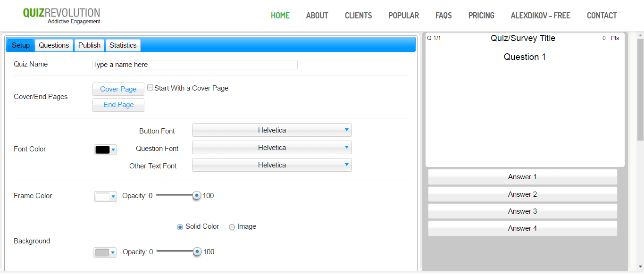Open the Statistics tab
Viewport: 644px width, 275px height.
click(123, 45)
